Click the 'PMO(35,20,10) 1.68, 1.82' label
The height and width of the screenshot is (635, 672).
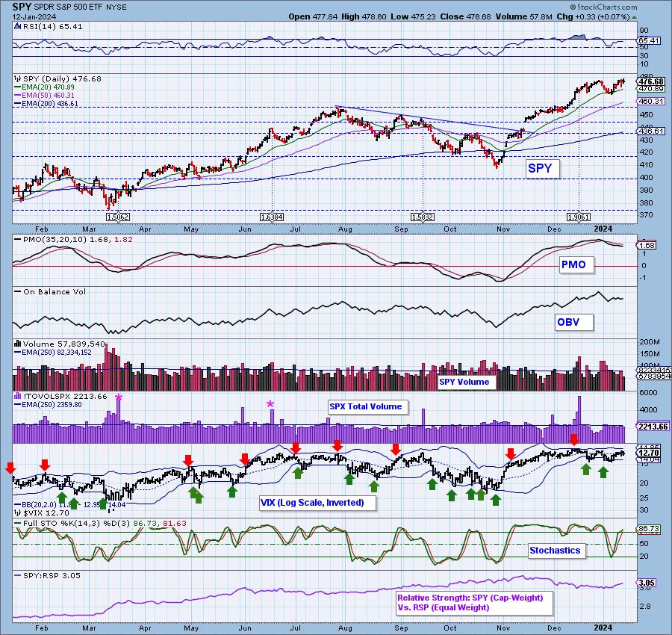pyautogui.click(x=74, y=239)
